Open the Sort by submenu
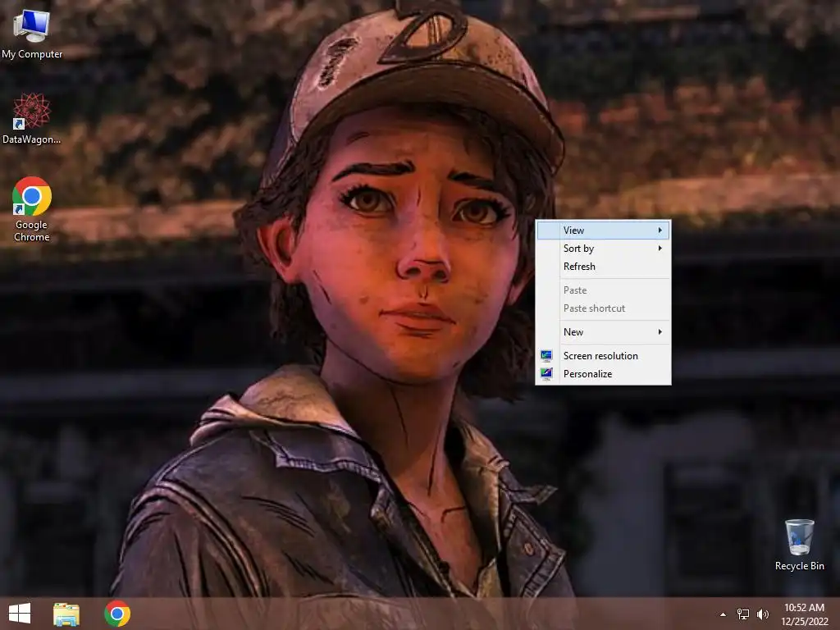Image resolution: width=840 pixels, height=630 pixels. 603,249
